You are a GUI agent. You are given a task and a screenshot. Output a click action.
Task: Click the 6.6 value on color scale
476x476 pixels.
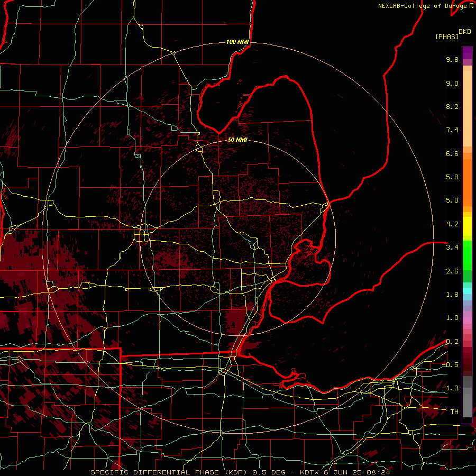tap(452, 153)
